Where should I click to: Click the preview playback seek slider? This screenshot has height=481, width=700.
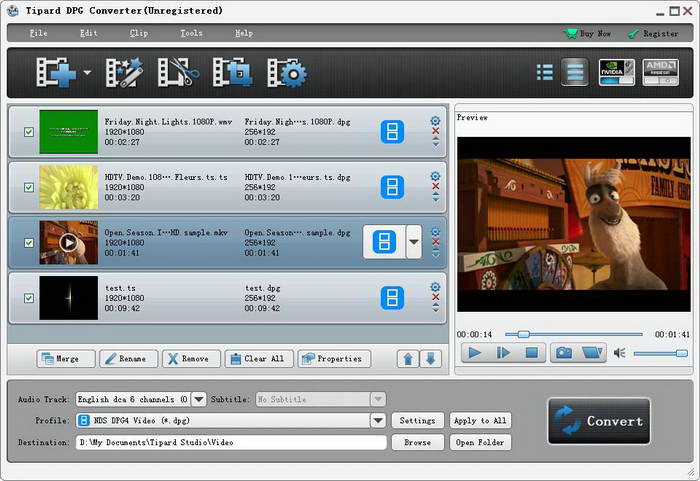pos(575,334)
